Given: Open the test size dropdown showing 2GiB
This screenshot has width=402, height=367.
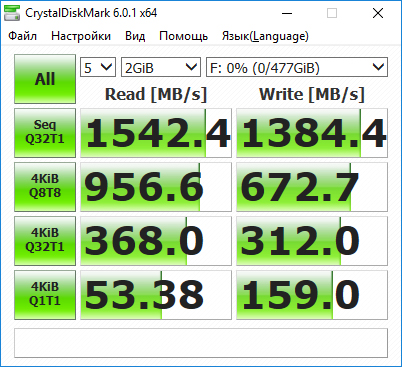Looking at the screenshot, I should click(x=161, y=67).
